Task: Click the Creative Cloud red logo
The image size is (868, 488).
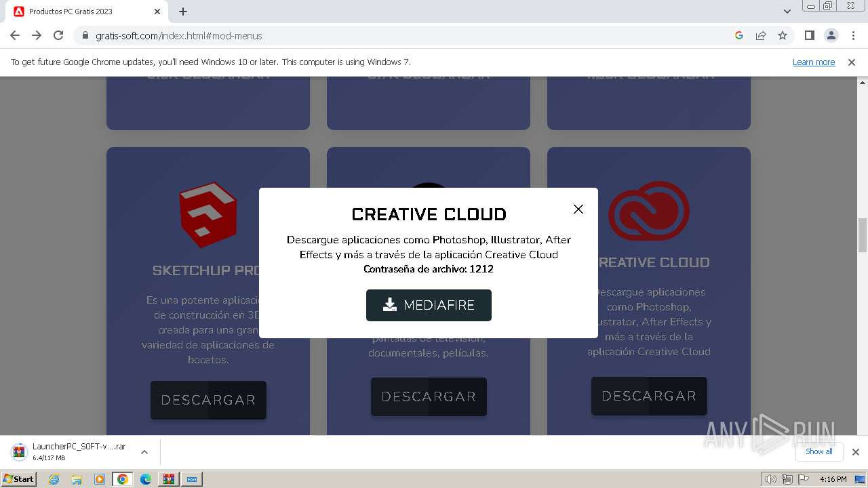Action: click(649, 211)
